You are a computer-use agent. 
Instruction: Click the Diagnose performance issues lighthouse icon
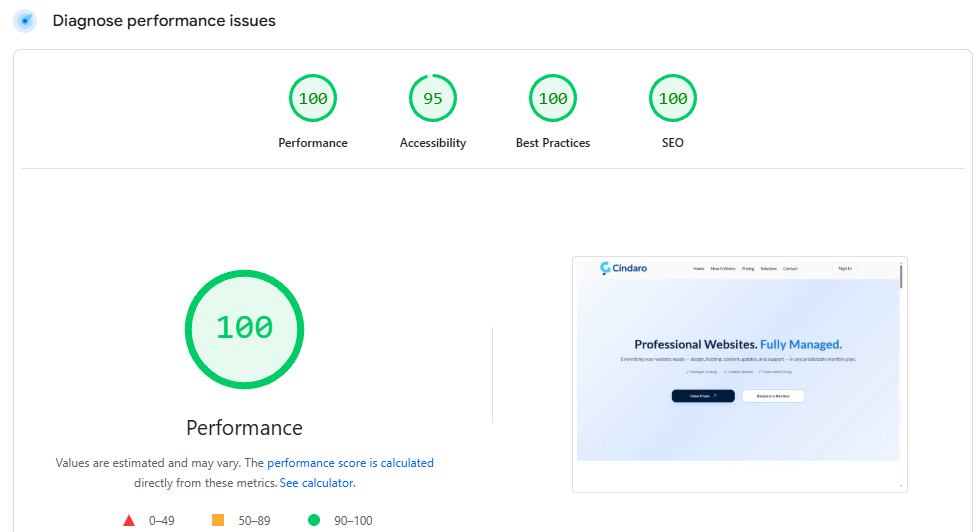point(25,21)
